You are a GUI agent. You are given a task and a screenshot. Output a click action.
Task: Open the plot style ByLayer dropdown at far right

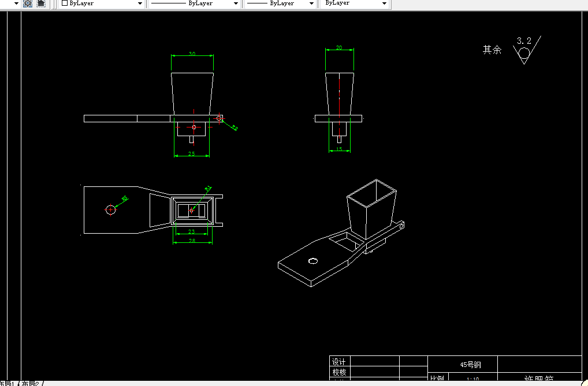[x=355, y=3]
